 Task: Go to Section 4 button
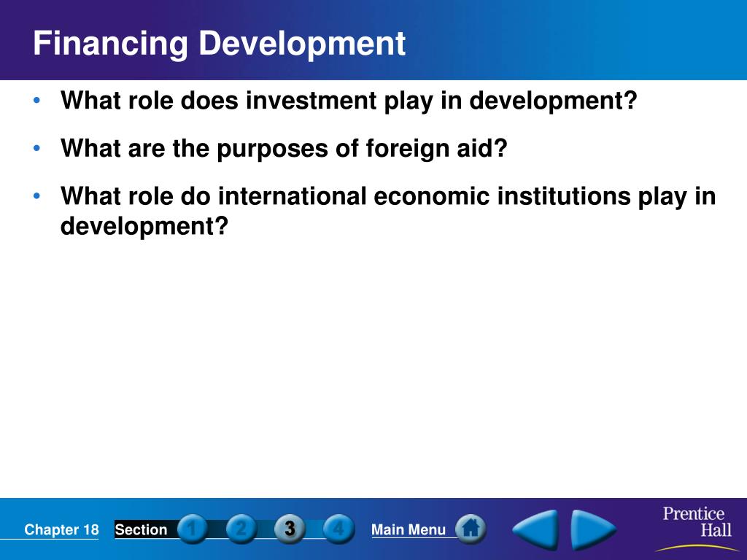[x=338, y=529]
